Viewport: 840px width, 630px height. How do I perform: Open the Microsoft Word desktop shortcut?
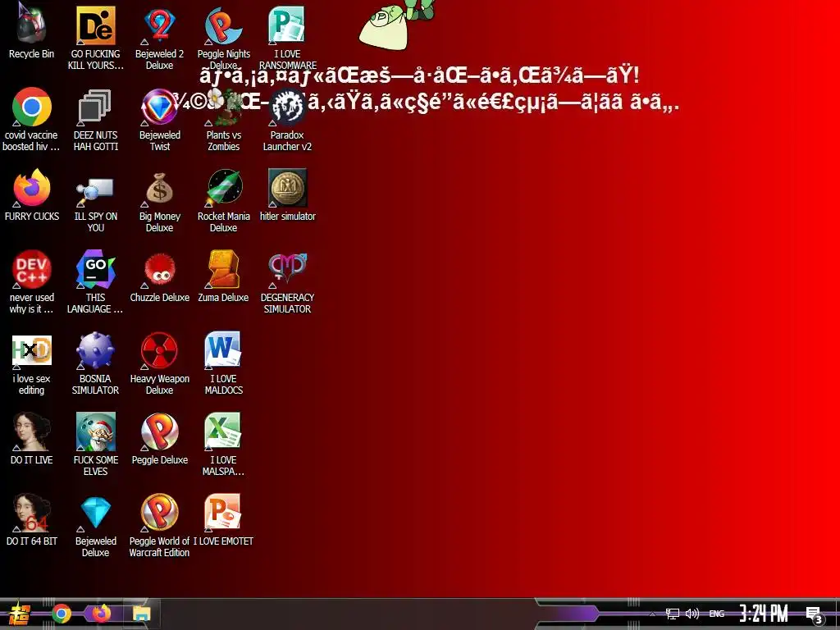click(223, 363)
